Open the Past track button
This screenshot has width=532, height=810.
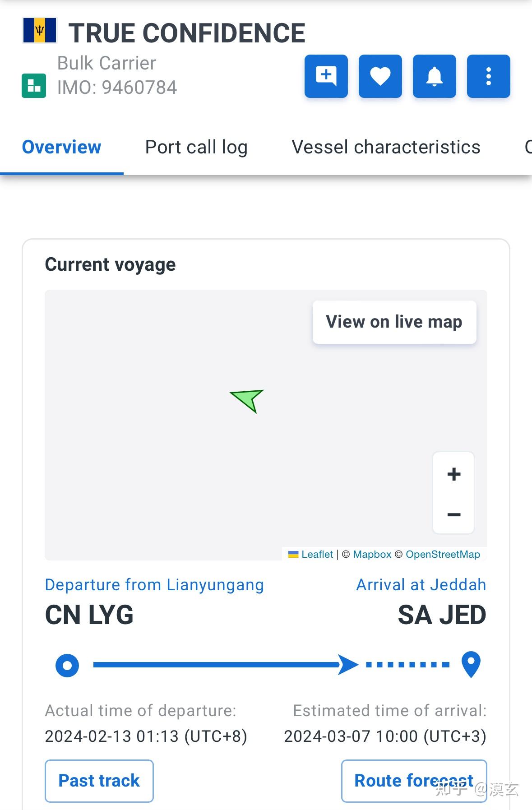click(99, 781)
